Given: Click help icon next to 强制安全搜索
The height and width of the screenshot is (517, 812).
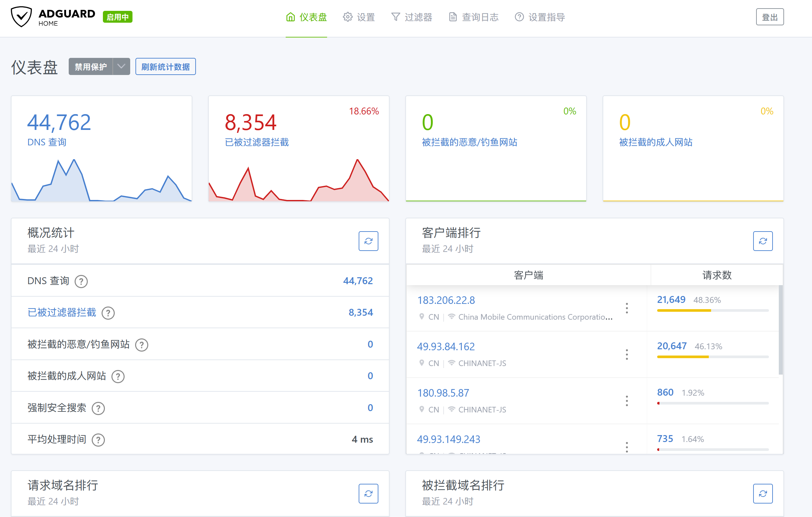Looking at the screenshot, I should 98,408.
